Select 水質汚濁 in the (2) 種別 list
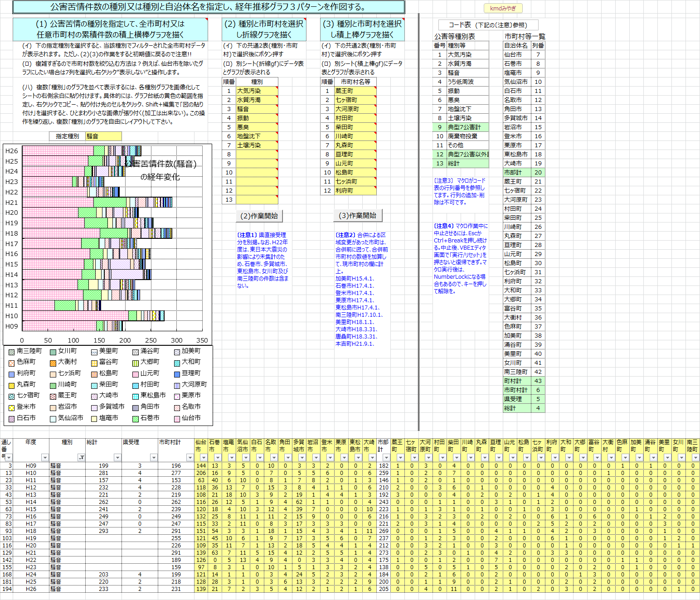 (x=257, y=100)
